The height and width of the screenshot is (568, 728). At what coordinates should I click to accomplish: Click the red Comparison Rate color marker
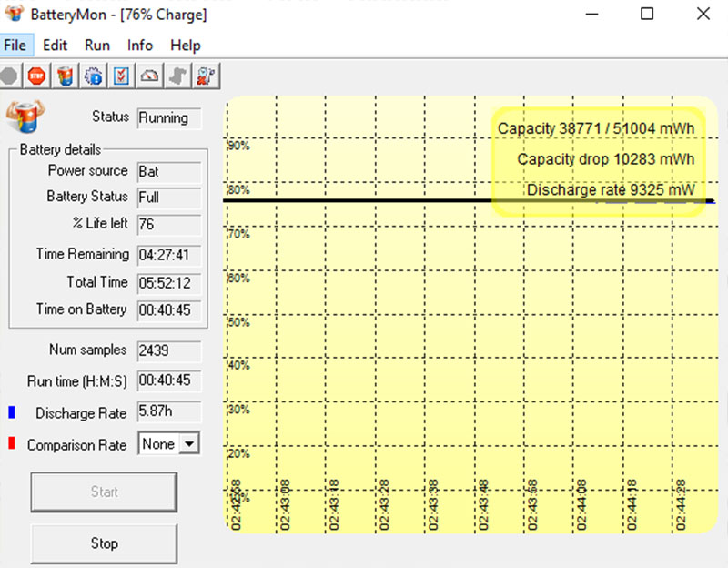[x=12, y=443]
